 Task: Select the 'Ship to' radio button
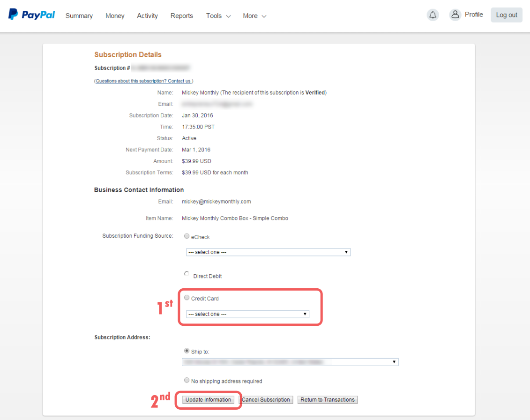(187, 351)
